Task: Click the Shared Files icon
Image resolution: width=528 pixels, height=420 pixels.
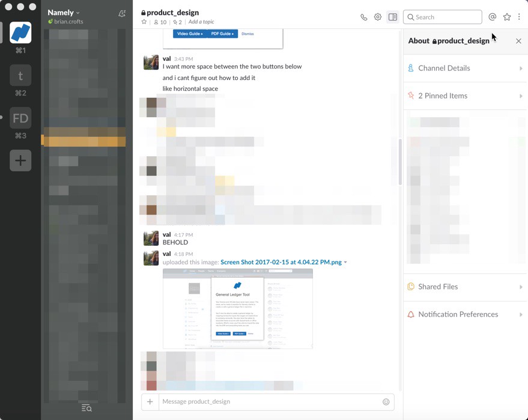Action: pos(411,287)
